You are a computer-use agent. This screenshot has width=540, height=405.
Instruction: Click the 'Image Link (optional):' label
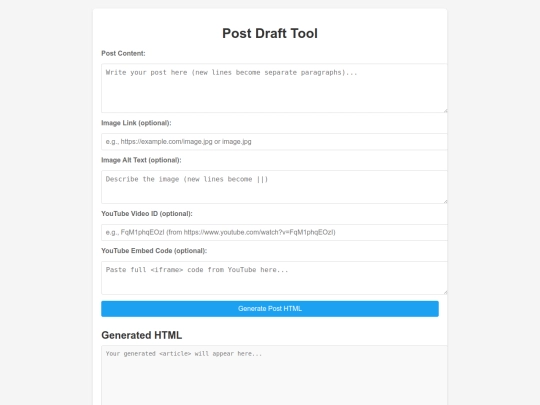pyautogui.click(x=136, y=123)
